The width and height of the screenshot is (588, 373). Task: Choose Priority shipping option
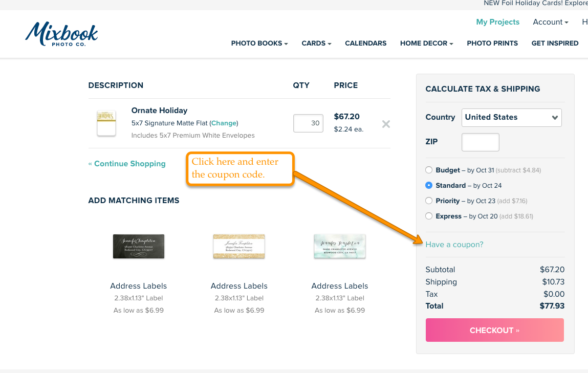click(x=429, y=201)
